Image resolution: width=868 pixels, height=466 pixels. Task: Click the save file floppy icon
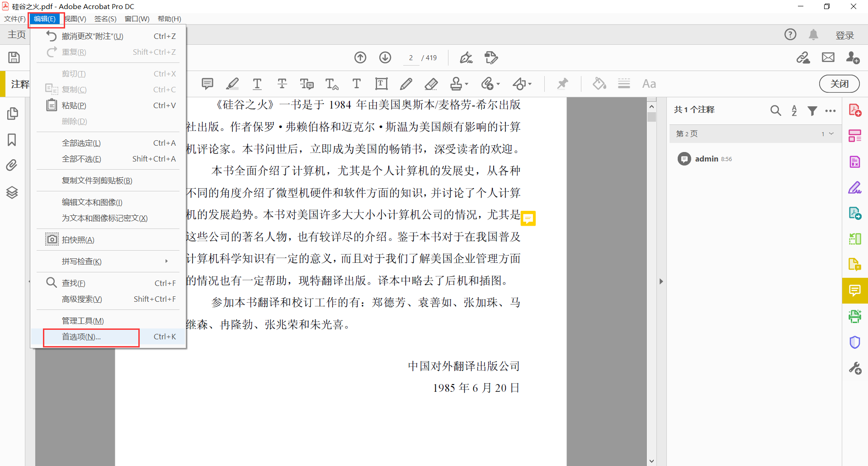pos(14,57)
